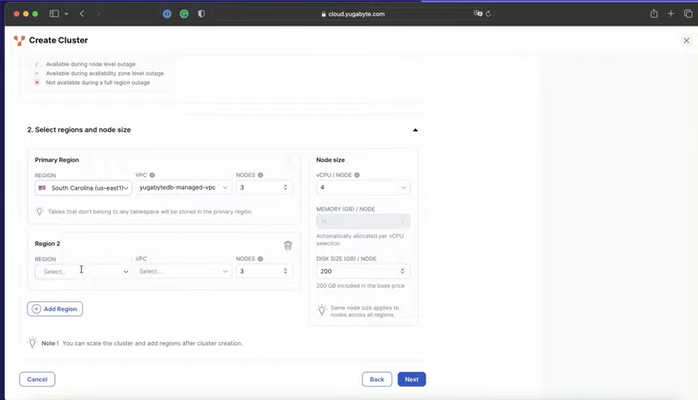Image resolution: width=698 pixels, height=400 pixels.
Task: Open the Region 2 VPC Select dropdown
Action: (x=183, y=271)
